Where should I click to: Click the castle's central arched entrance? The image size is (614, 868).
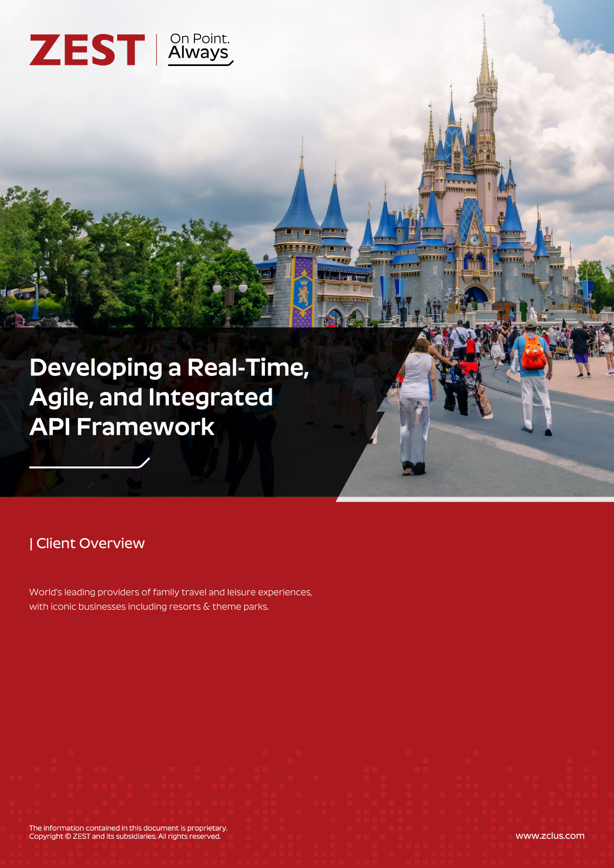tap(476, 295)
